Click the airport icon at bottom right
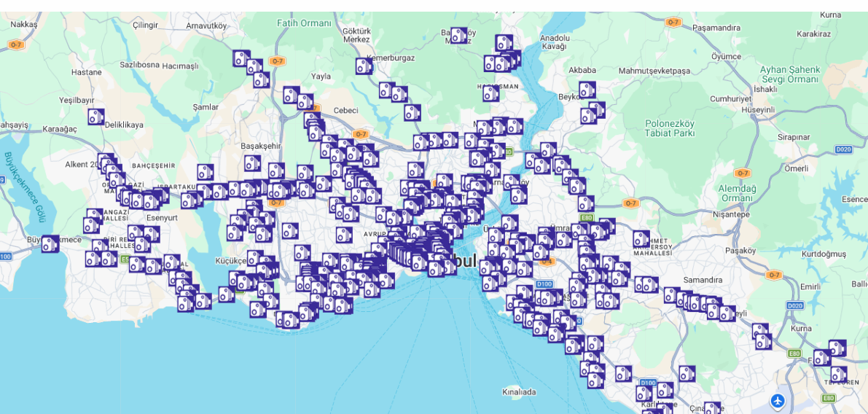Viewport: 868px width, 414px height. (x=778, y=400)
